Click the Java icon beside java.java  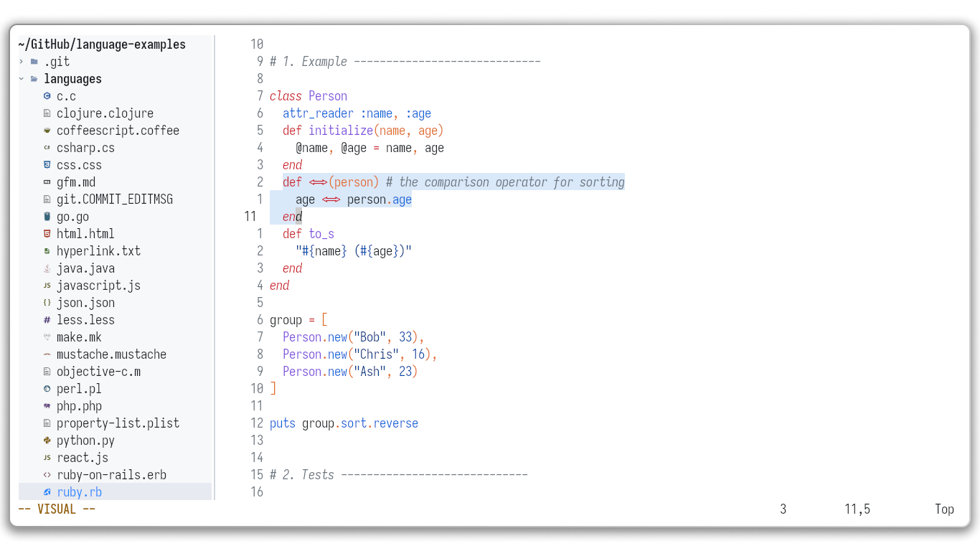point(47,268)
